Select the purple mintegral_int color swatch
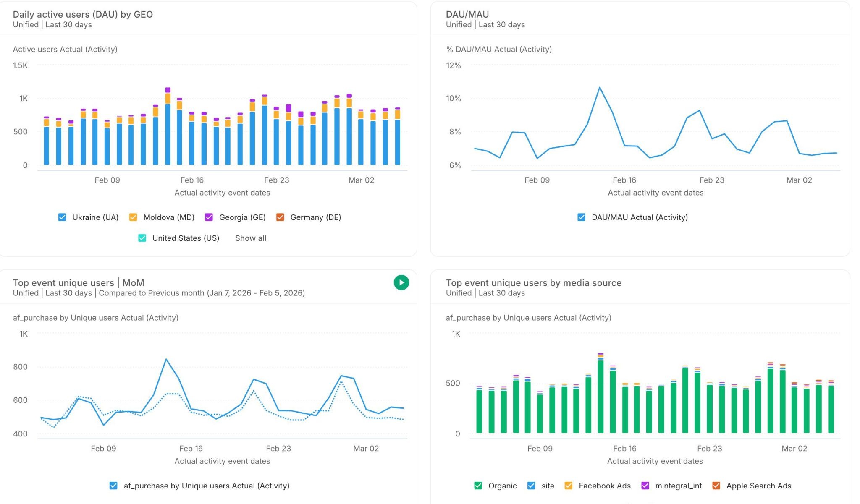The height and width of the screenshot is (504, 860). click(645, 486)
